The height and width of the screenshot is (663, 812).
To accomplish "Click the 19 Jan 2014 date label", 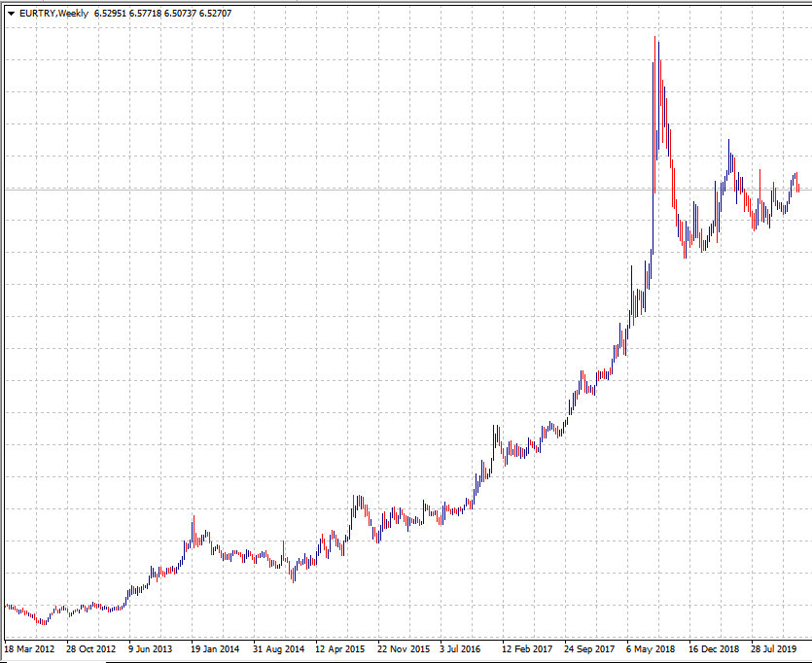I will point(215,649).
